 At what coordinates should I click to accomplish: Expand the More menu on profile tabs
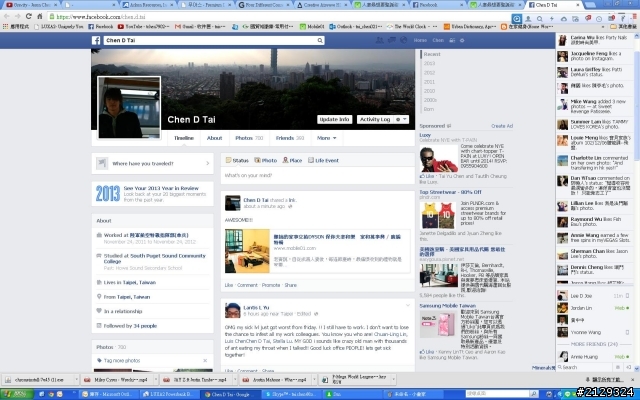point(327,138)
